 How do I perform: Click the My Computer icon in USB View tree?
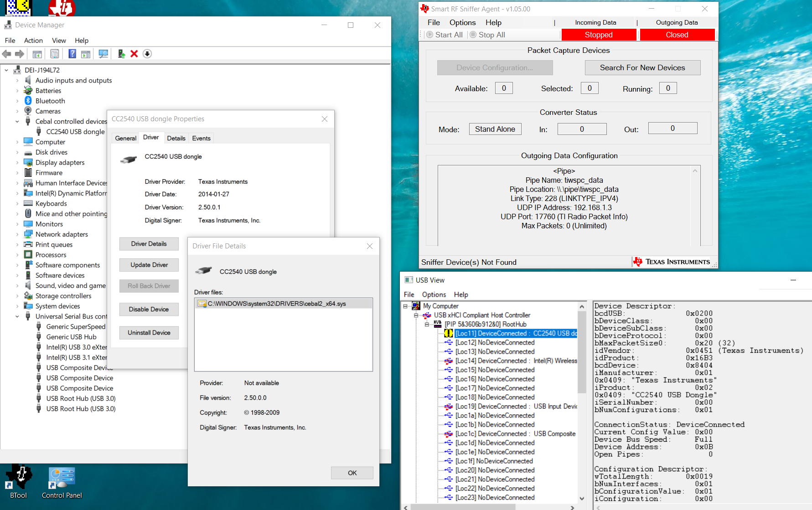[416, 306]
